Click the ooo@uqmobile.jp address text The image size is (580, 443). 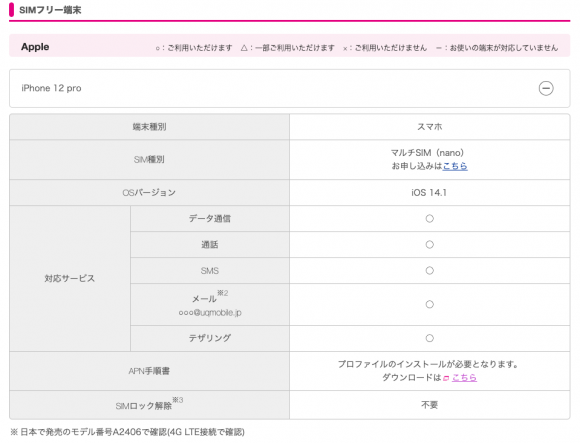coord(210,313)
